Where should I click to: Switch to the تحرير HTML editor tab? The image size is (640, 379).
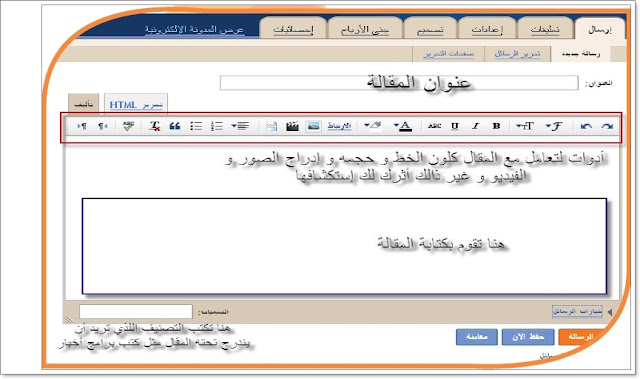tap(136, 104)
